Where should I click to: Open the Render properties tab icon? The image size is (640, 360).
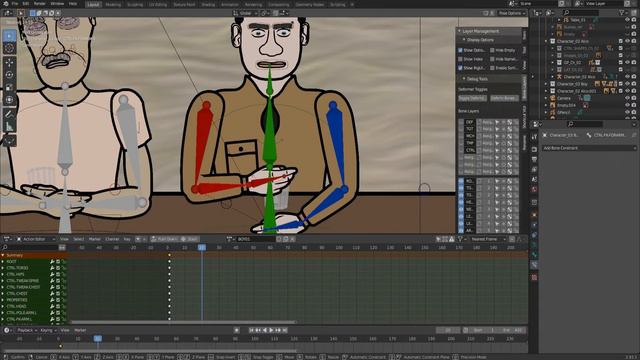click(x=534, y=149)
